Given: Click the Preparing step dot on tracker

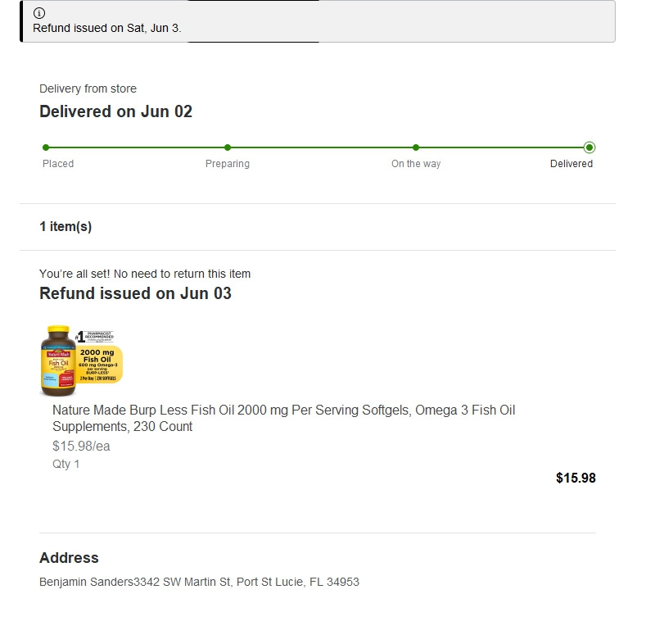Looking at the screenshot, I should pos(228,147).
